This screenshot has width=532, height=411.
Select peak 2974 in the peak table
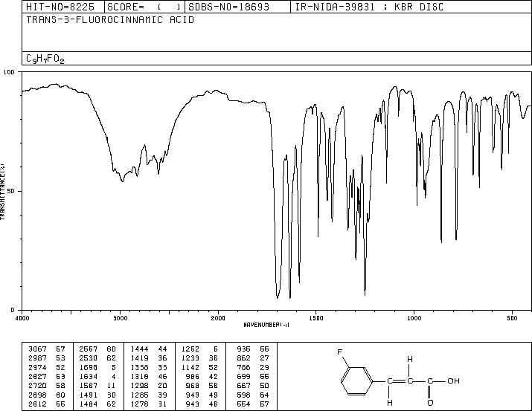pyautogui.click(x=38, y=367)
